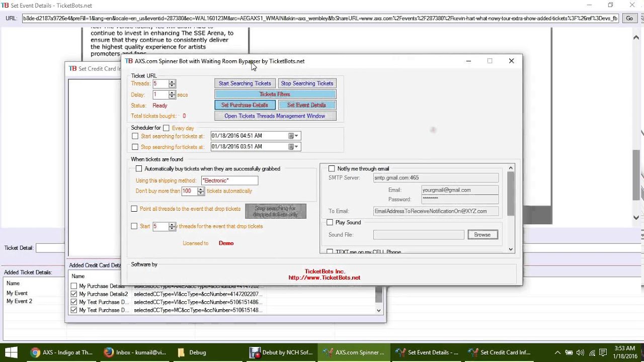Check Stop searching for tickets at
Viewport: 644px width, 362px height.
135,147
